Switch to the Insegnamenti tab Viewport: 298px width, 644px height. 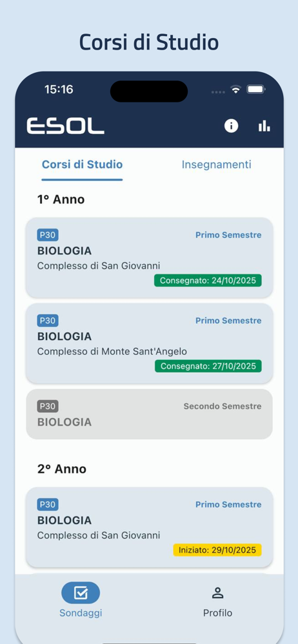coord(217,165)
